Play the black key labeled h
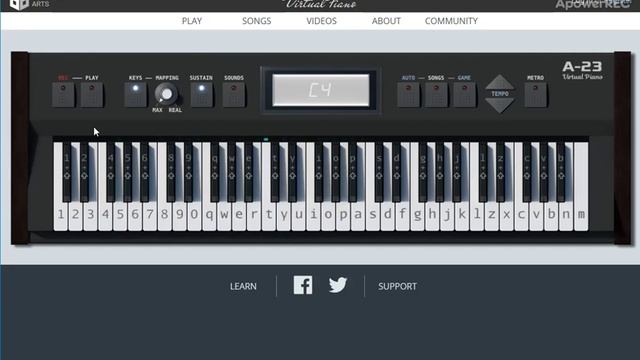Image resolution: width=640 pixels, height=360 pixels. pos(440,171)
